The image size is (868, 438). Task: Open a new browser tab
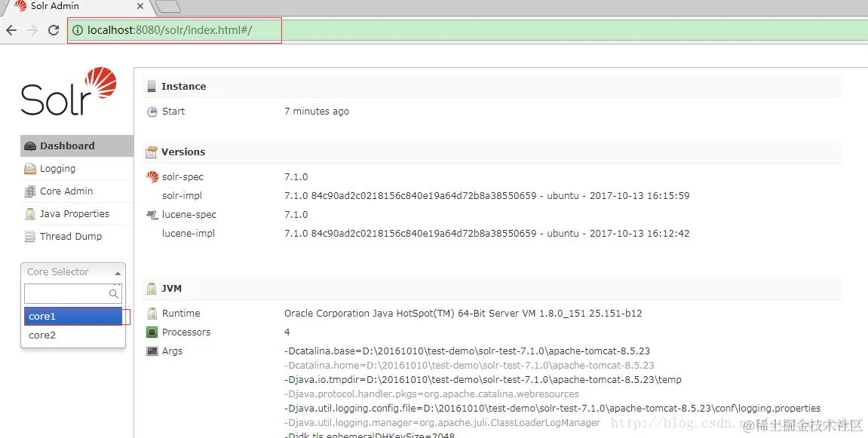click(168, 6)
